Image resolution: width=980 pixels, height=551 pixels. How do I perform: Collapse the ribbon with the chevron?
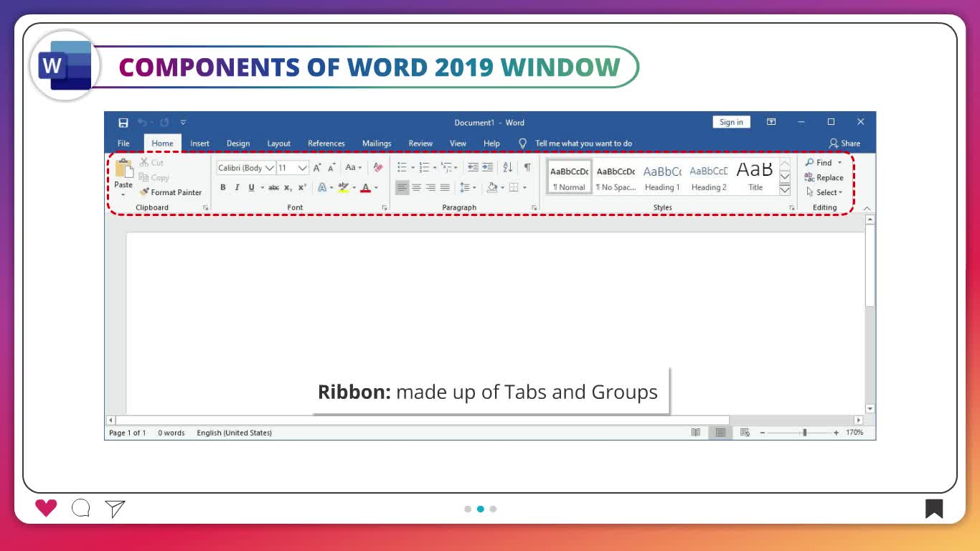(867, 208)
